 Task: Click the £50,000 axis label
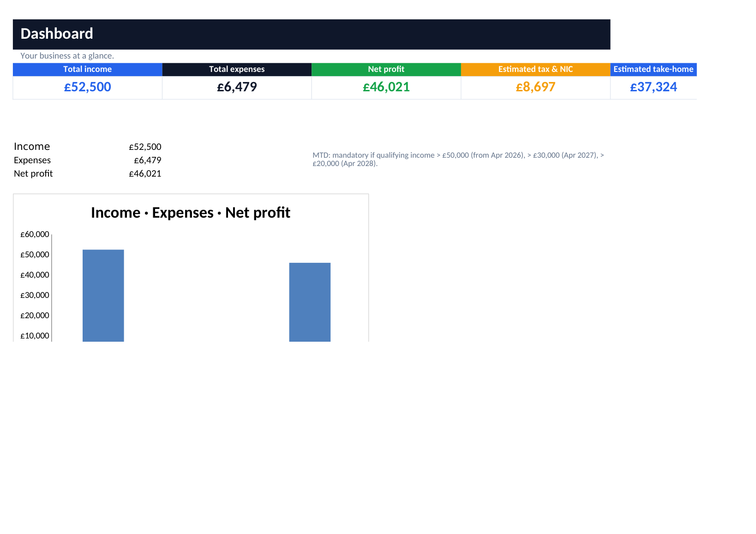coord(35,255)
